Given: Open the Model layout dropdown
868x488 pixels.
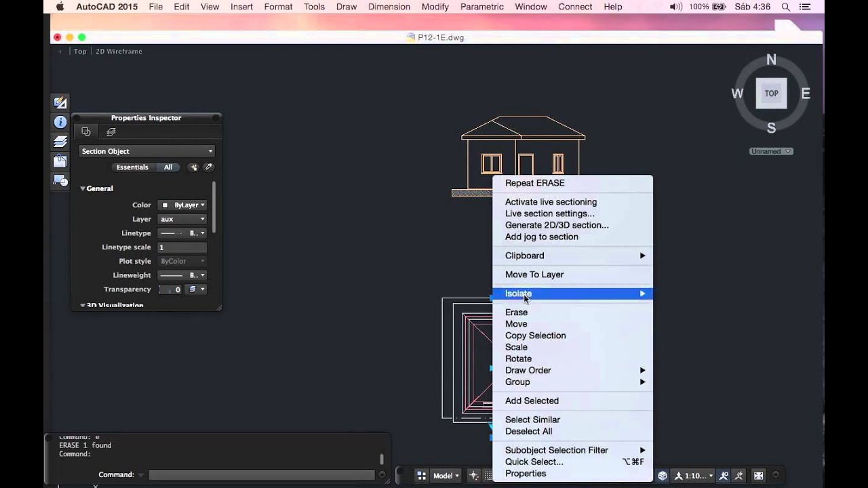Looking at the screenshot, I should click(446, 476).
